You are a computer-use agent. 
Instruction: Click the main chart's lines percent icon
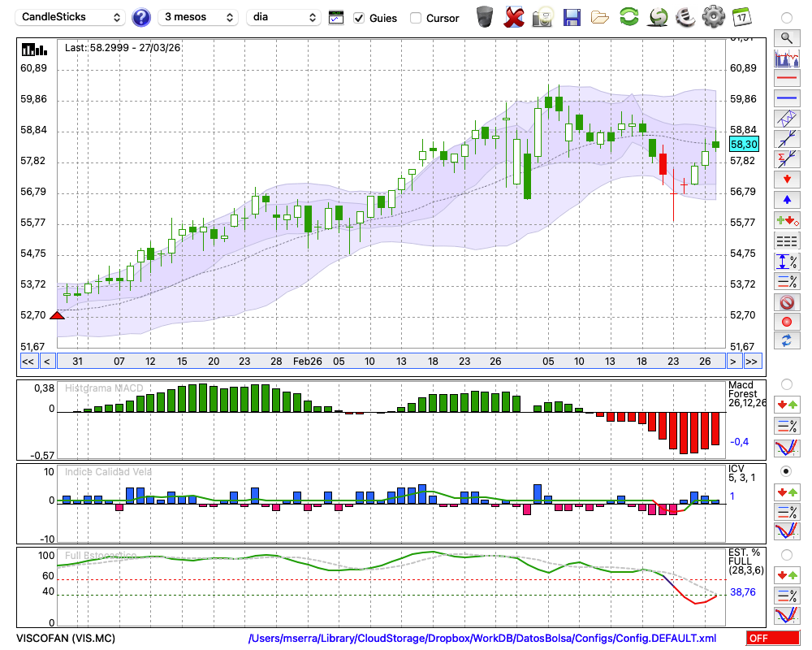click(x=787, y=281)
